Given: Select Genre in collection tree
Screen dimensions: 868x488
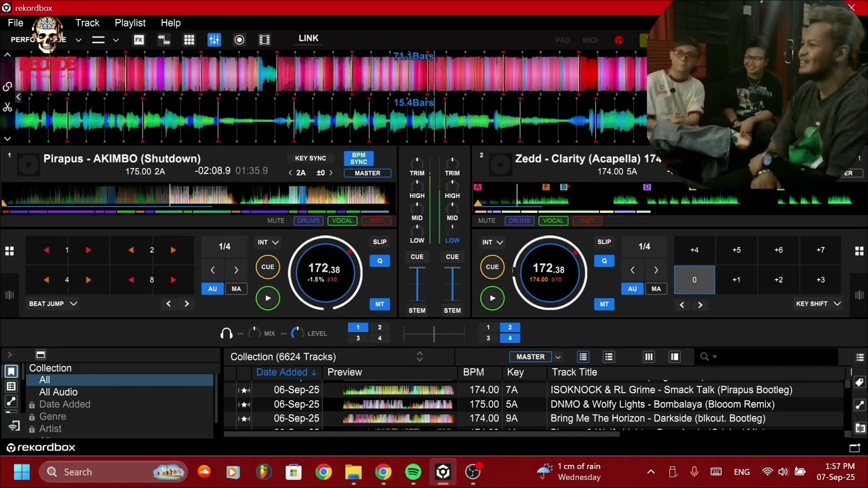Looking at the screenshot, I should (x=53, y=417).
